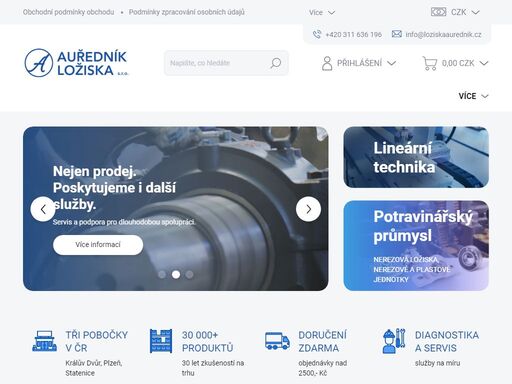Click the shopping cart icon
This screenshot has height=384, width=512.
pyautogui.click(x=430, y=63)
